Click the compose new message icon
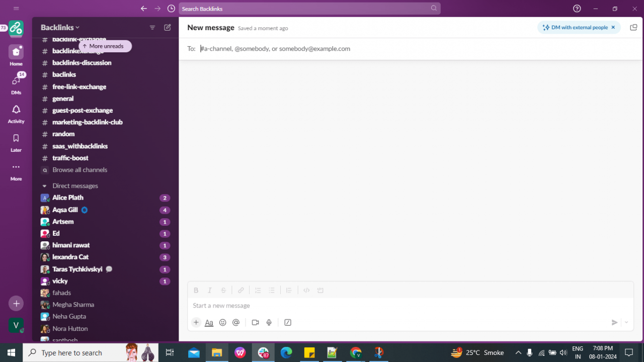 (168, 28)
